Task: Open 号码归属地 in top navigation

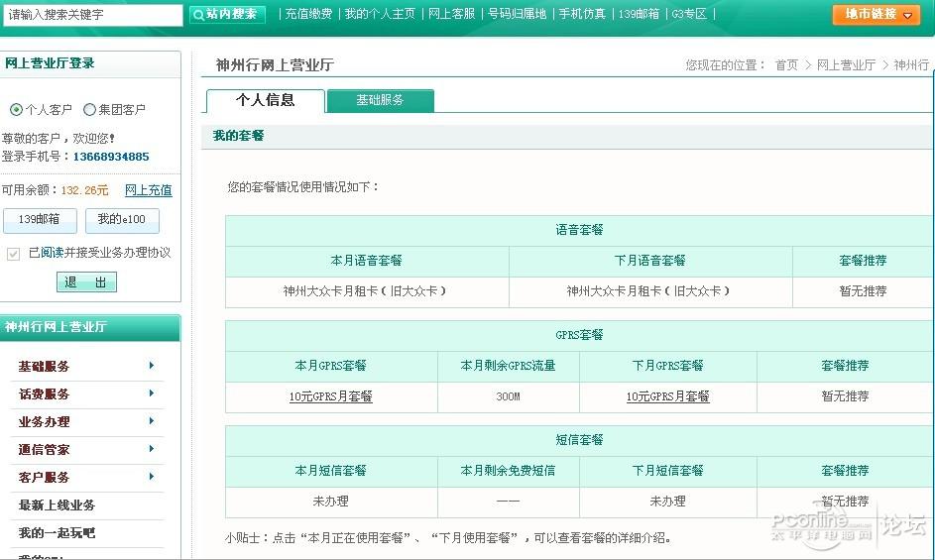Action: (x=517, y=14)
